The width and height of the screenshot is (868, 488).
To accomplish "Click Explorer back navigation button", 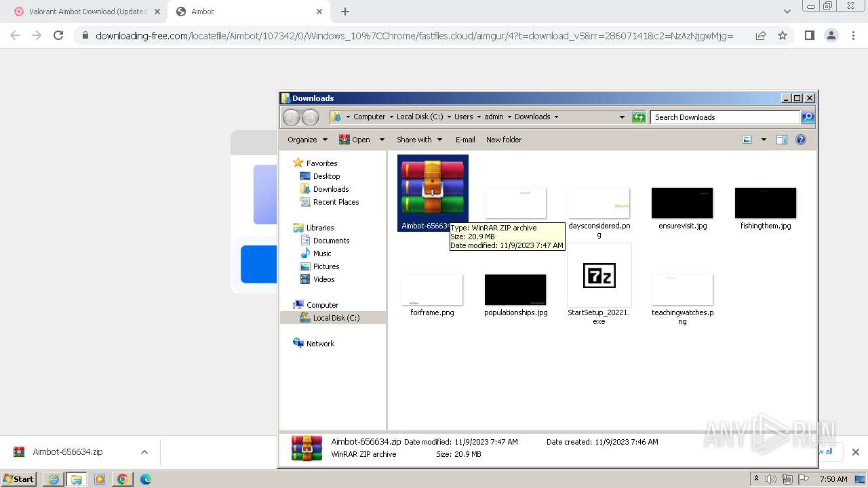I will (x=291, y=117).
